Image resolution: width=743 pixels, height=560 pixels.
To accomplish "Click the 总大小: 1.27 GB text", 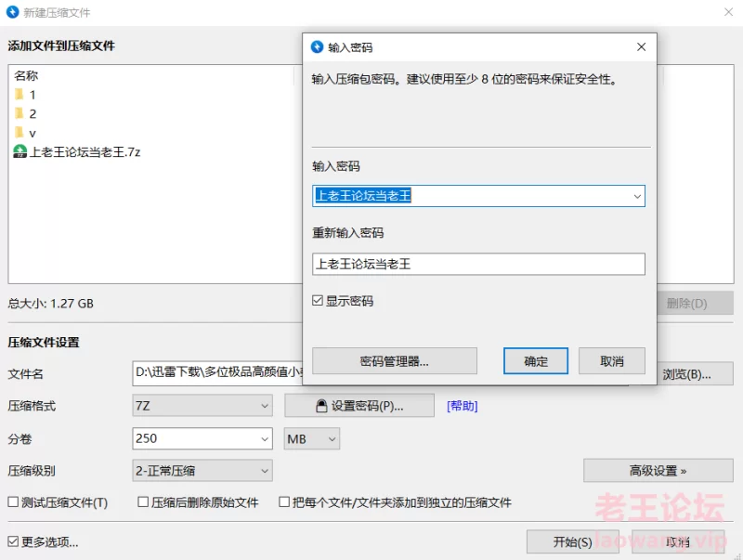I will point(51,303).
